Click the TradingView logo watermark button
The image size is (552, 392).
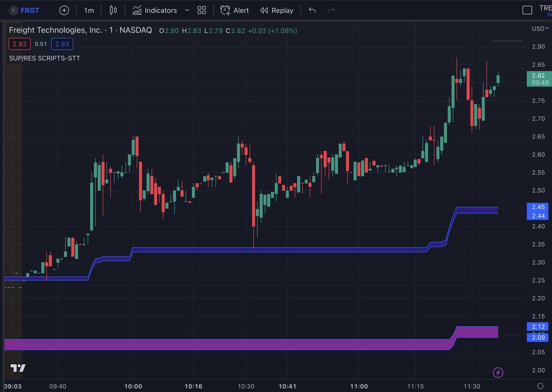point(18,368)
